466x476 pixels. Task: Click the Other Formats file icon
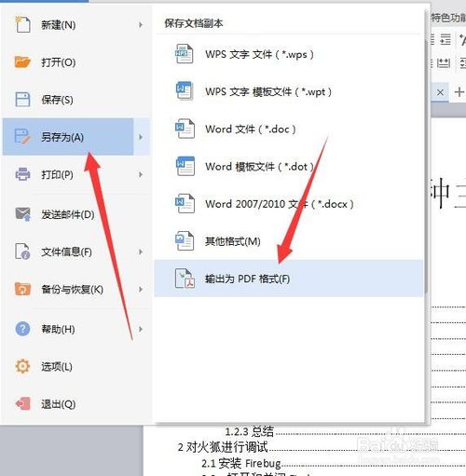(185, 241)
